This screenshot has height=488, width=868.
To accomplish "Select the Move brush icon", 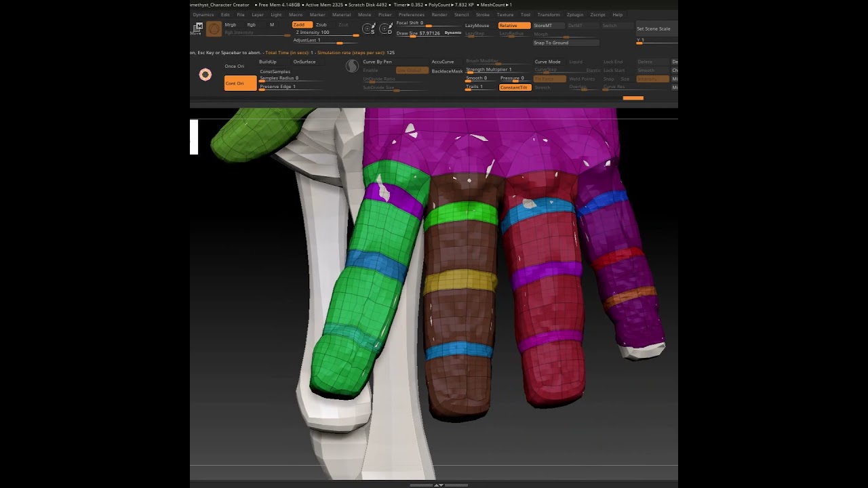I will pos(197,28).
